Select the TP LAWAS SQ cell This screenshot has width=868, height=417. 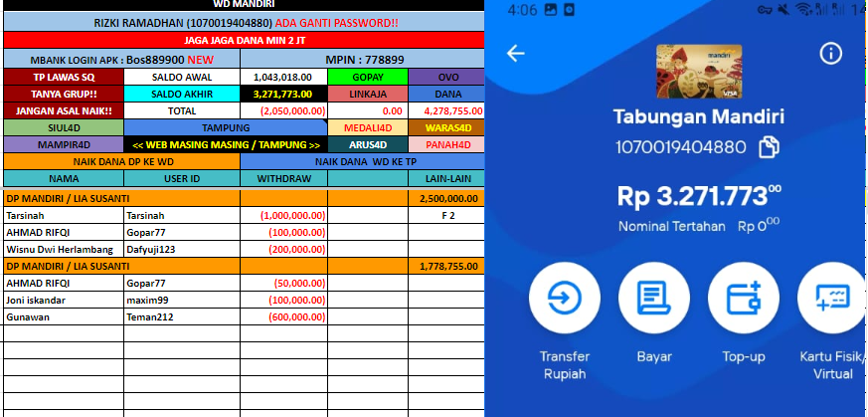pos(64,77)
